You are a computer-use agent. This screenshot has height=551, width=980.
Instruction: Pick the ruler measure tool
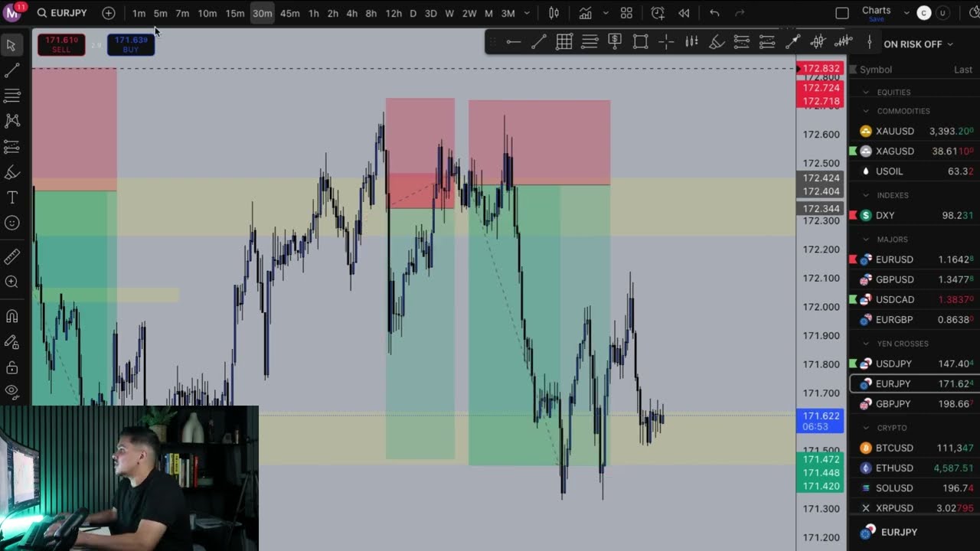click(x=12, y=257)
